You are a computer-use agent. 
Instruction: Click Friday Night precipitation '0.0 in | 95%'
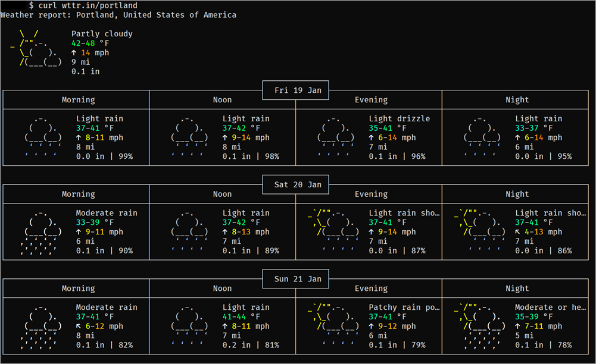pos(544,156)
